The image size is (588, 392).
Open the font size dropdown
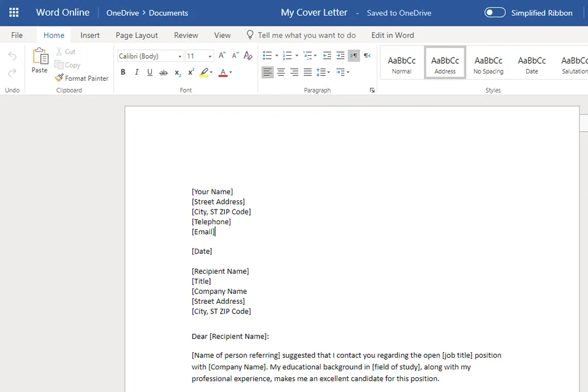point(209,56)
